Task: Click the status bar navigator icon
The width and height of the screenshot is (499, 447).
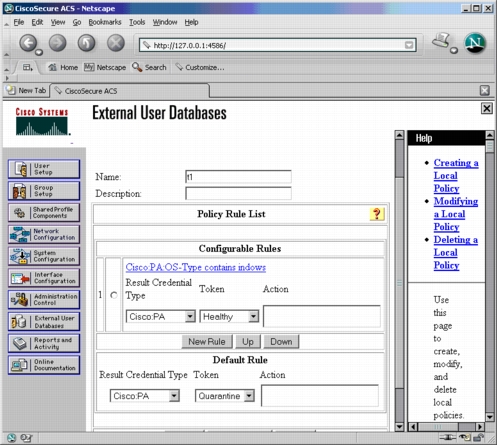Action: 11,438
